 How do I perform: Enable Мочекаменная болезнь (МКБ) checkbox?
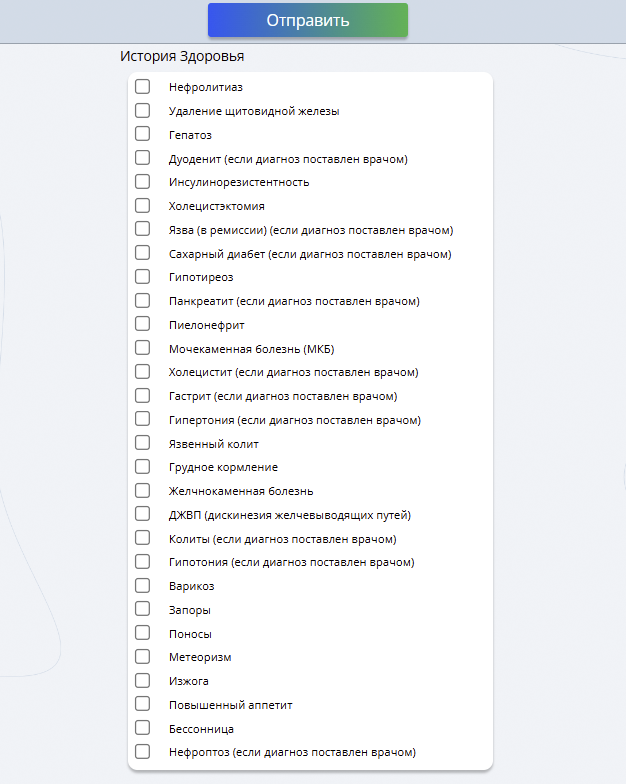[142, 348]
